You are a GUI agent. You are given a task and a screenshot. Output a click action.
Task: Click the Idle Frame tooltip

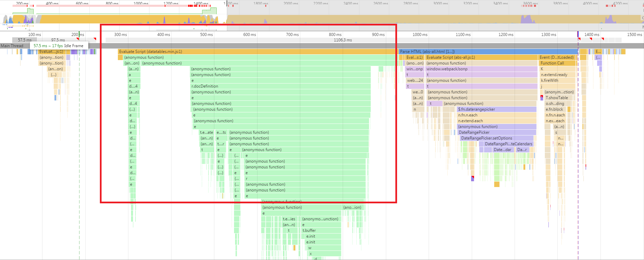point(58,46)
